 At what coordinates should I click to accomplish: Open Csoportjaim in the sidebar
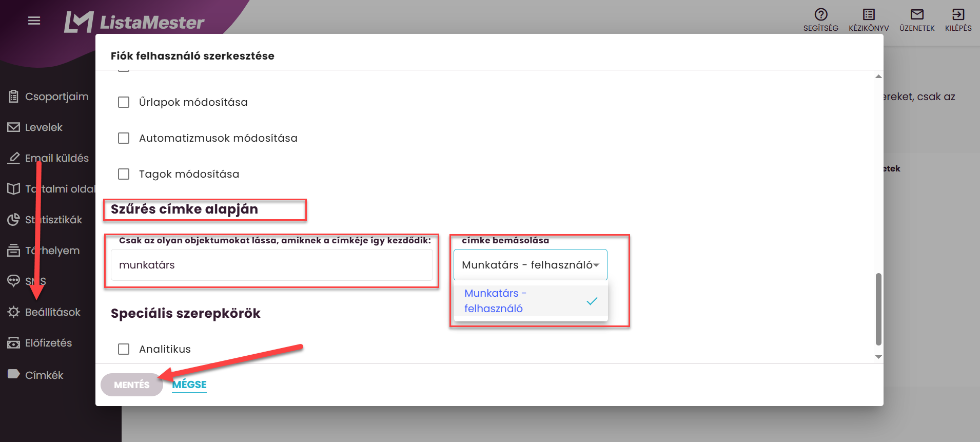57,97
